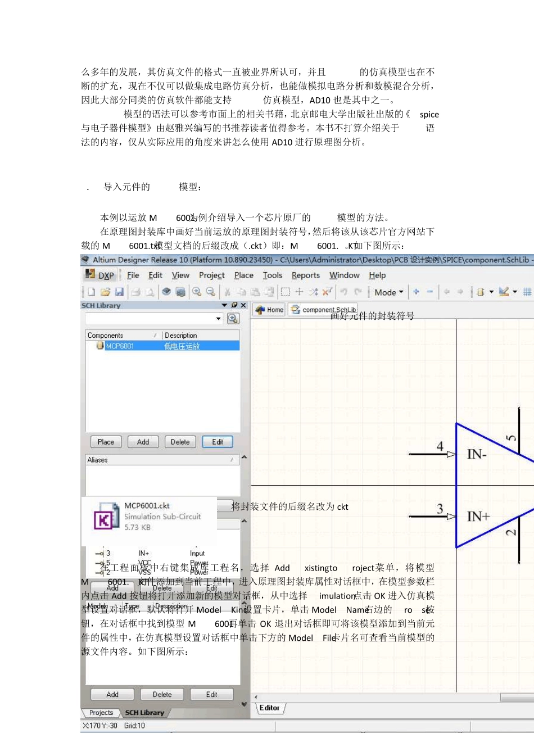The image size is (534, 756).
Task: Save the current library file
Action: (x=119, y=292)
